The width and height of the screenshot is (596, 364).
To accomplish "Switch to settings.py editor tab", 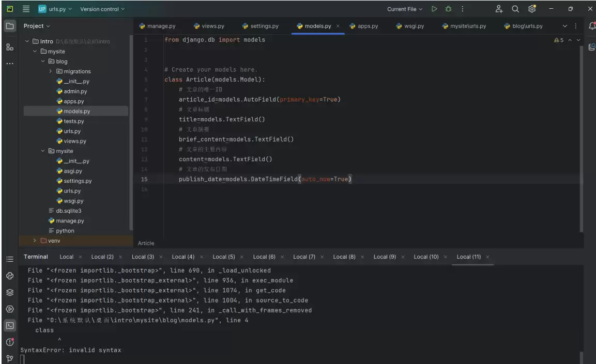I will [x=261, y=26].
